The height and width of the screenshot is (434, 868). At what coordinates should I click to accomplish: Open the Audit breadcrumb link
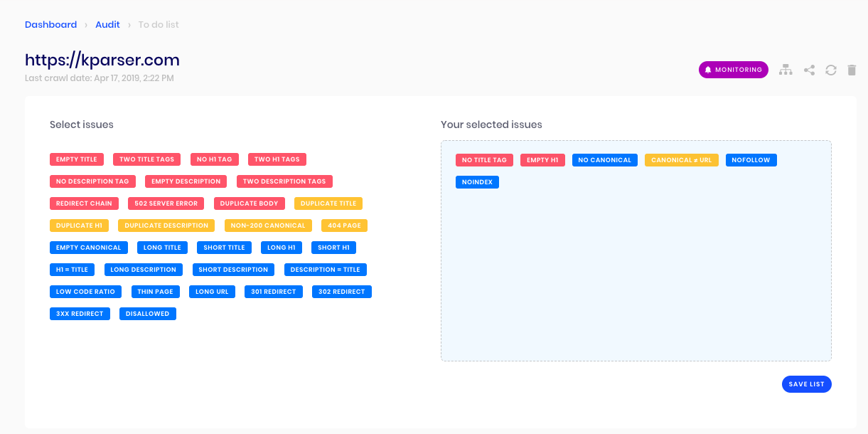(107, 24)
